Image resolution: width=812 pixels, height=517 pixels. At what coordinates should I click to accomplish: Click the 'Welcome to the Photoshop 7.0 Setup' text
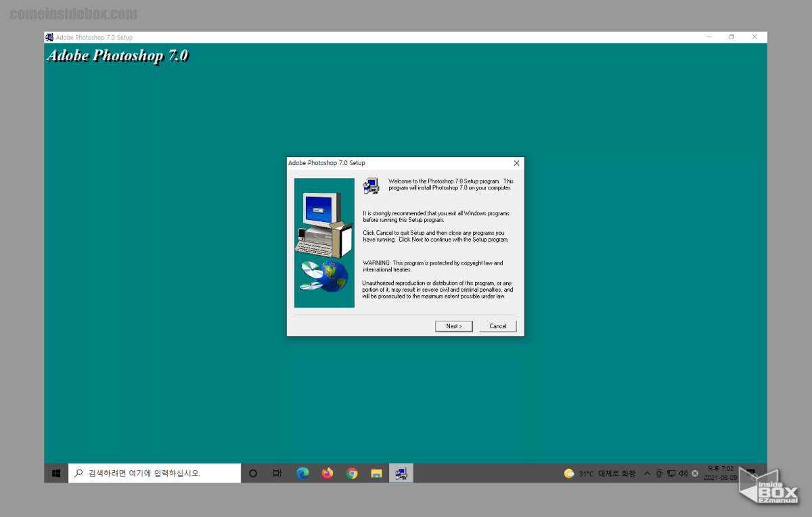click(x=451, y=184)
